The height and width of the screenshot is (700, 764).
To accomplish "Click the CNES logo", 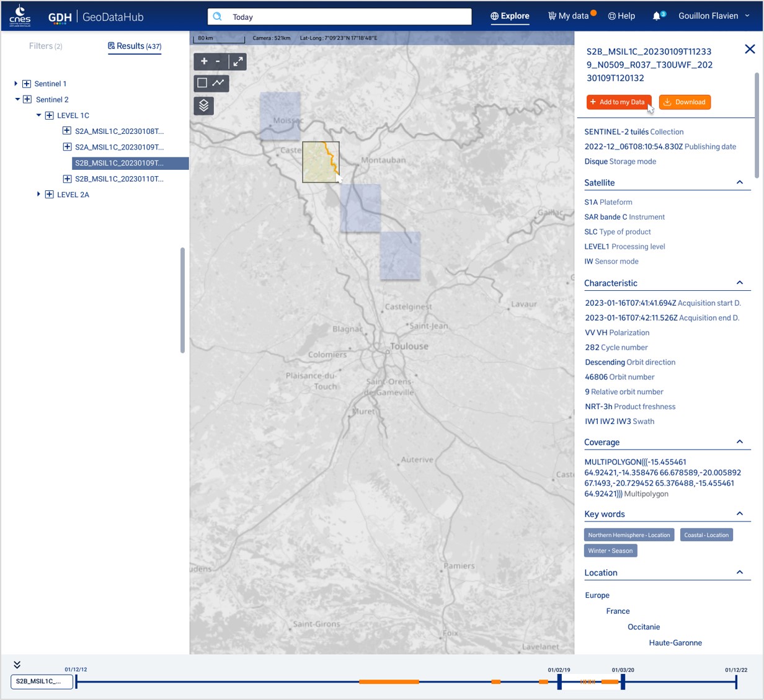I will coord(20,16).
